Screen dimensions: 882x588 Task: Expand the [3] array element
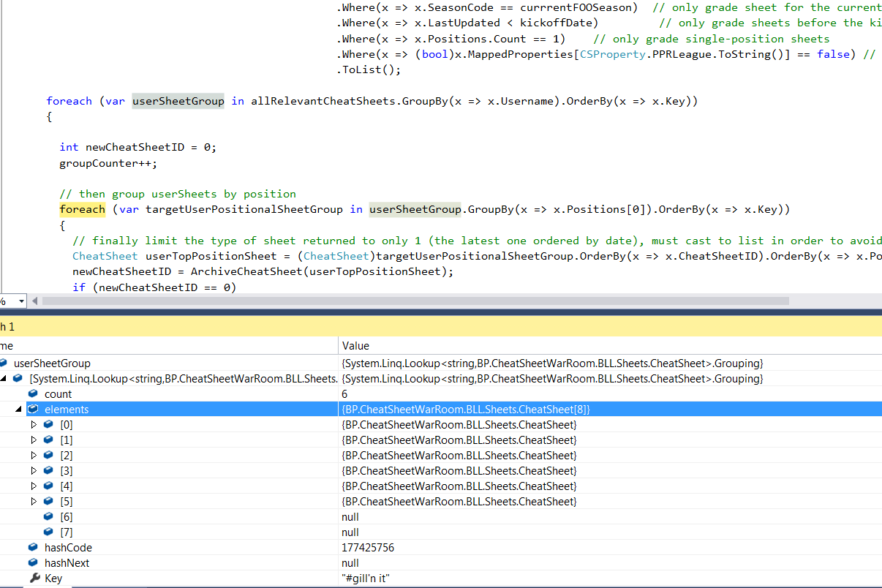[x=33, y=471]
